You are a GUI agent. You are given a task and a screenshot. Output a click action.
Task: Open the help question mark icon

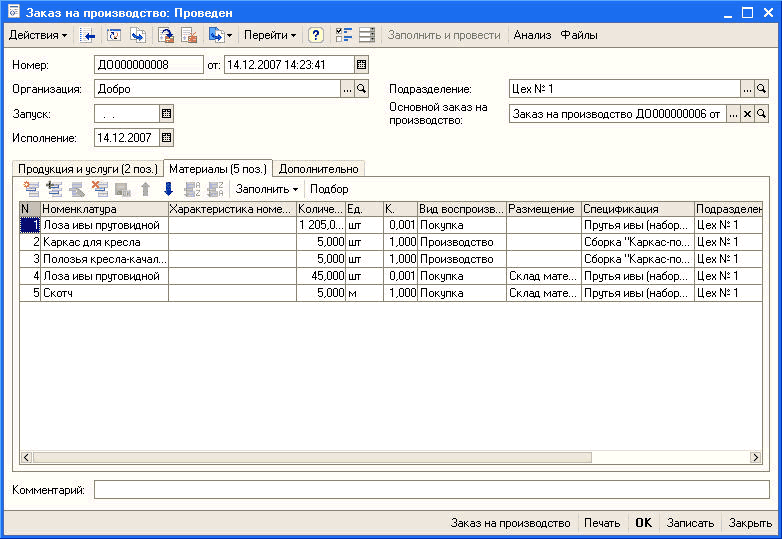pyautogui.click(x=316, y=35)
